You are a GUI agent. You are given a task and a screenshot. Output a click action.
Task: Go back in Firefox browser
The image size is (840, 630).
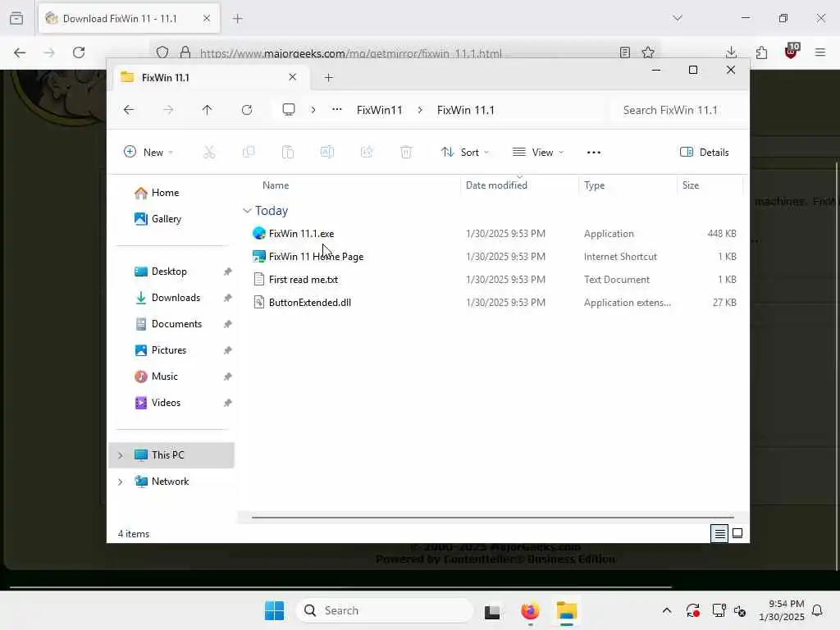click(20, 52)
